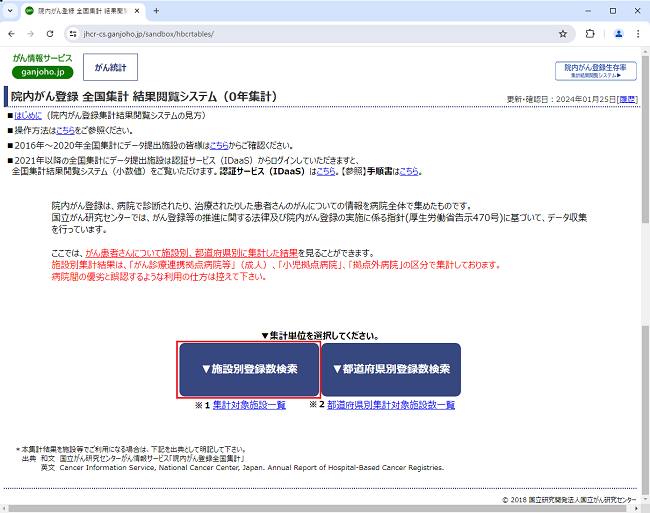The height and width of the screenshot is (513, 650).
Task: Open the 集計対象施設一覧 link
Action: click(x=249, y=405)
